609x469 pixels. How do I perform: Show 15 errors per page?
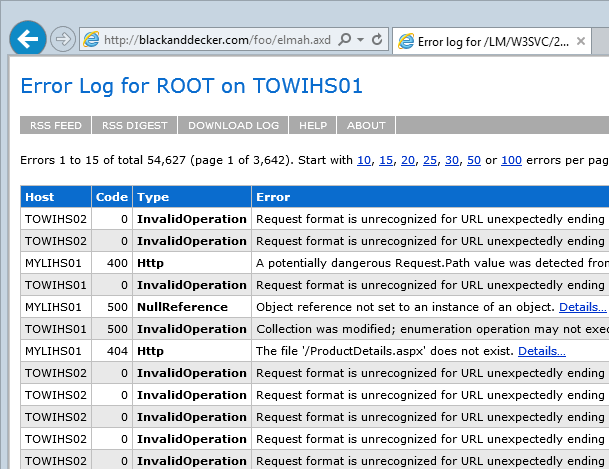(386, 160)
